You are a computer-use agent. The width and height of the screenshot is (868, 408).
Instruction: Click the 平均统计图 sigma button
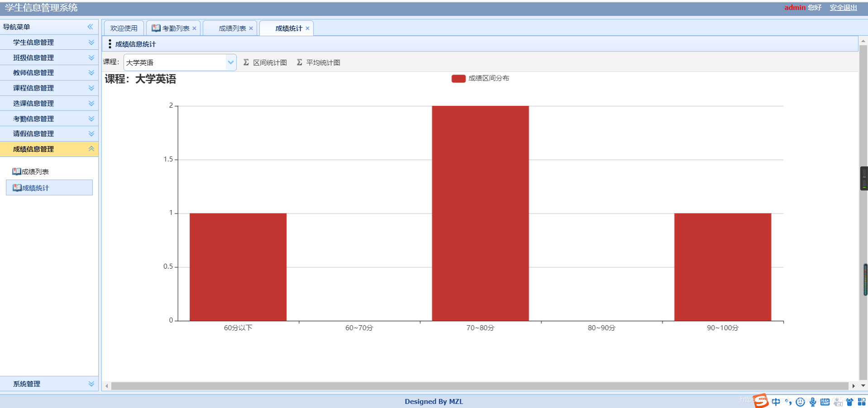coord(318,62)
